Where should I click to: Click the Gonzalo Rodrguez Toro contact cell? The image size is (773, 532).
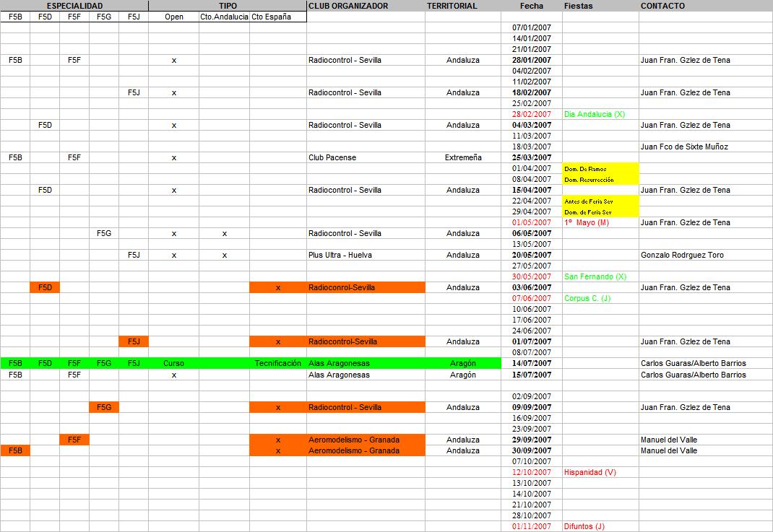[x=681, y=255]
